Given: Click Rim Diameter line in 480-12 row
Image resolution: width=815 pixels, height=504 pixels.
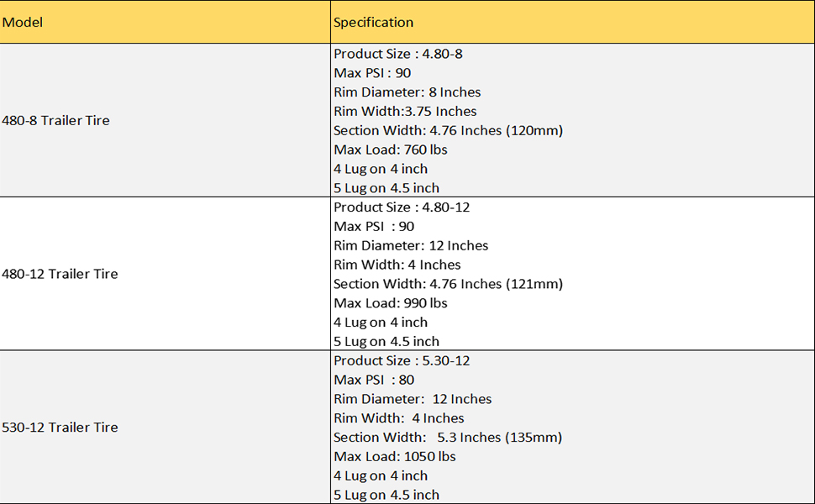Looking at the screenshot, I should click(x=410, y=246).
